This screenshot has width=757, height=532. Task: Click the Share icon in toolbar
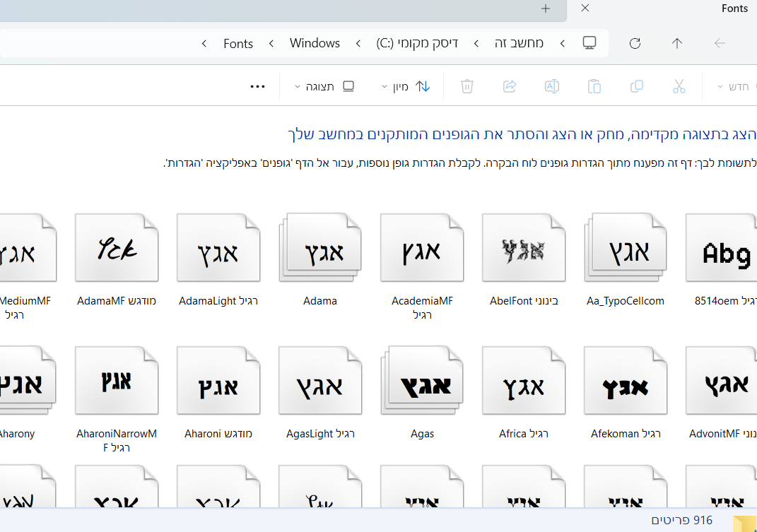click(x=510, y=86)
